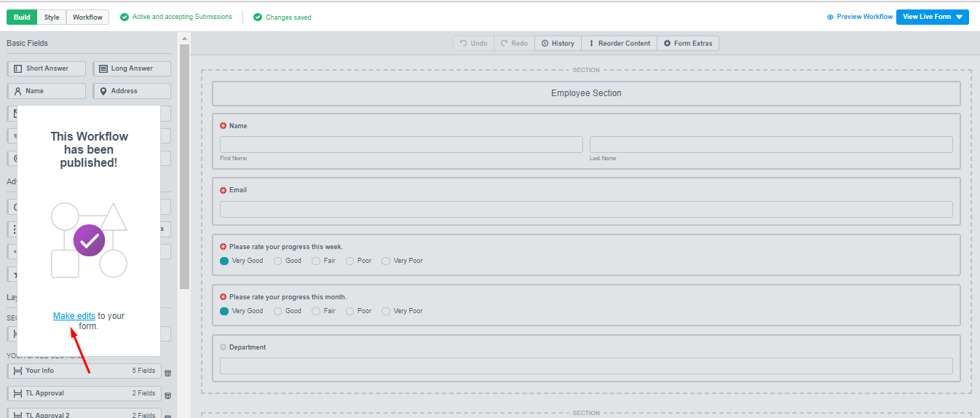Add an Address field

point(132,91)
